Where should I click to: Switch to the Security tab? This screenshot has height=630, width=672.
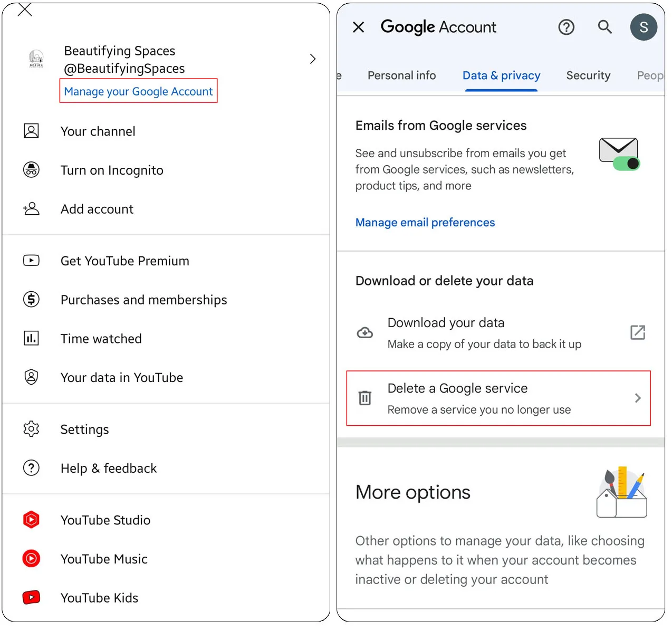pos(588,75)
